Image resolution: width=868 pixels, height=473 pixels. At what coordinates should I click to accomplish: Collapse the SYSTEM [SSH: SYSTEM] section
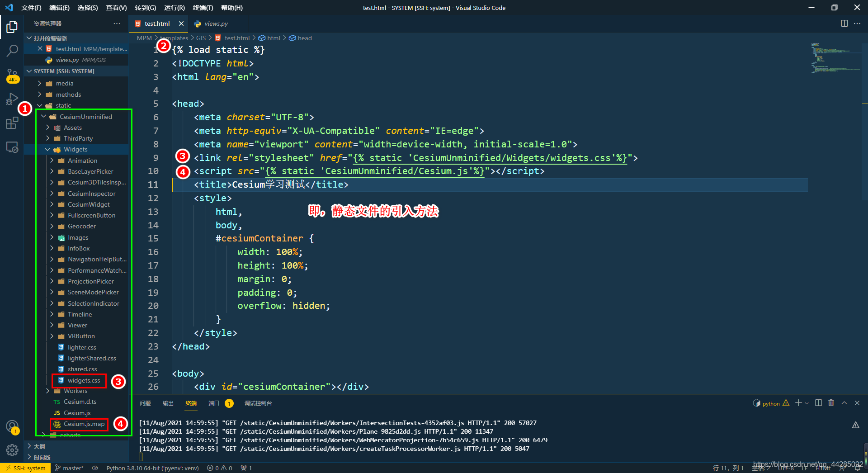coord(77,71)
